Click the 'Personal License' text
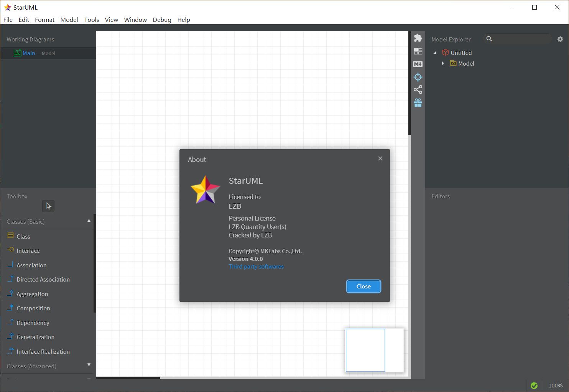569x392 pixels. pos(252,218)
